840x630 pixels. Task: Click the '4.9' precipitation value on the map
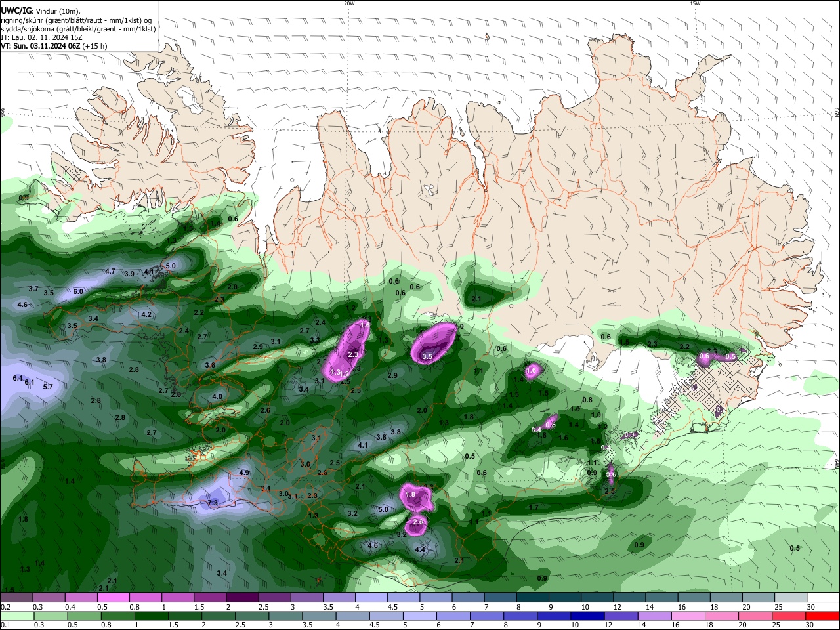[244, 473]
